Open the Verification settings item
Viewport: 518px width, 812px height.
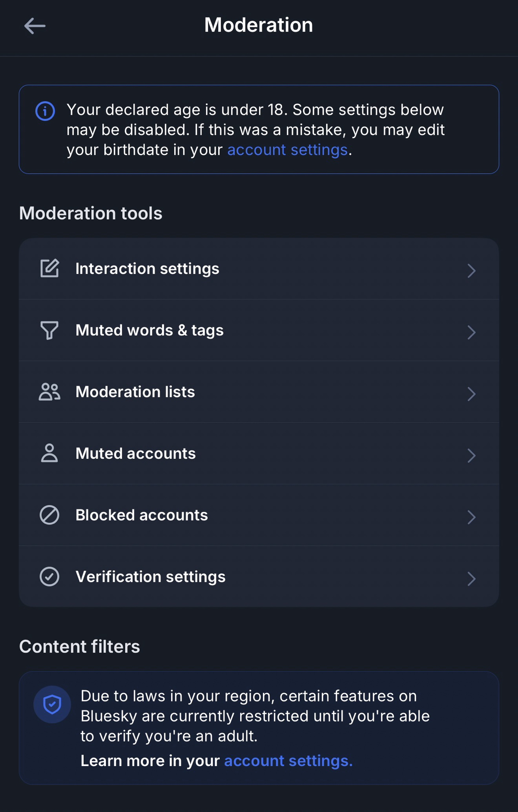[x=150, y=577]
